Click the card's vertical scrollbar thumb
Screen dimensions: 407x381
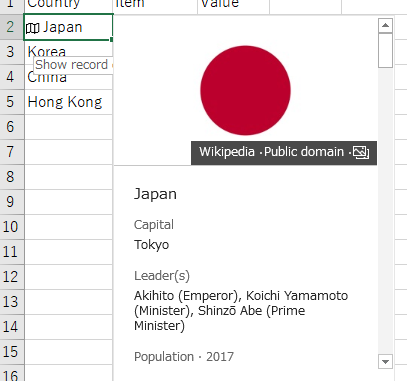(x=386, y=51)
